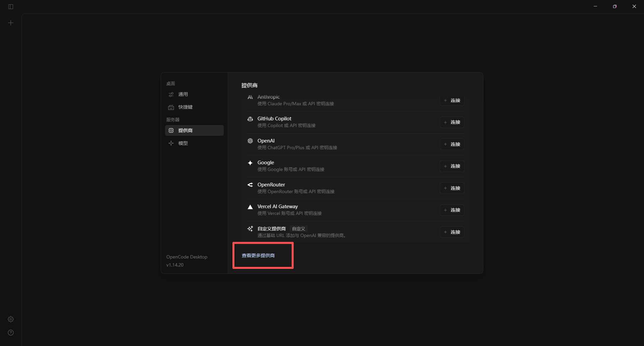Open the help question mark icon
644x346 pixels.
tap(11, 333)
